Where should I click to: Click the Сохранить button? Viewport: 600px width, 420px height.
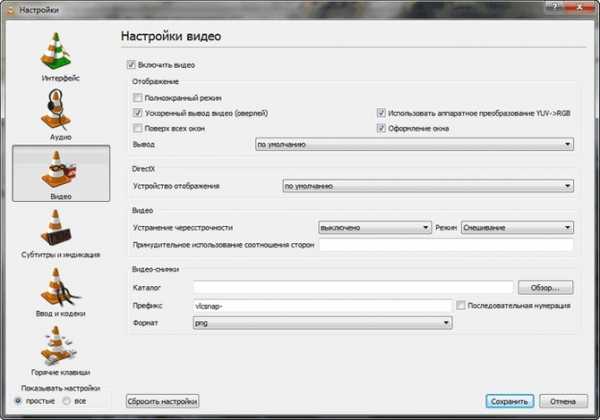pyautogui.click(x=509, y=401)
